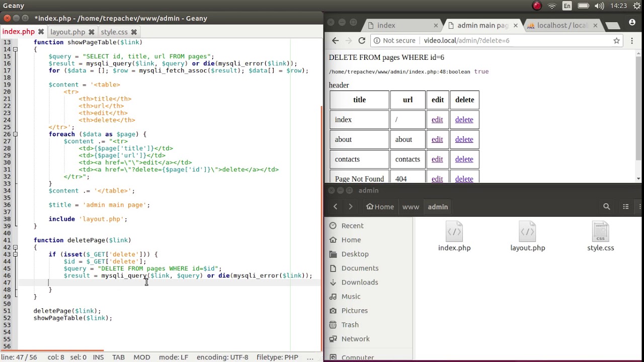Close the localhost browser tab
Viewport: 644px width, 362px height.
pos(595,25)
